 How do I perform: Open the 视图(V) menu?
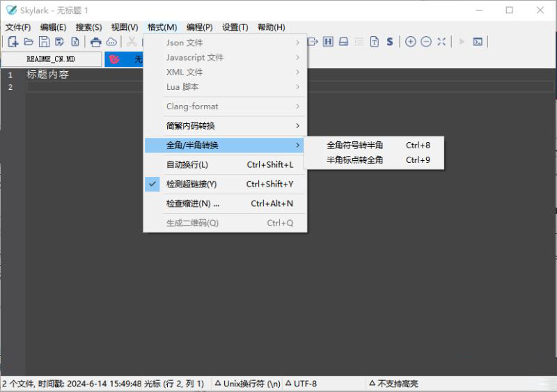pos(125,27)
